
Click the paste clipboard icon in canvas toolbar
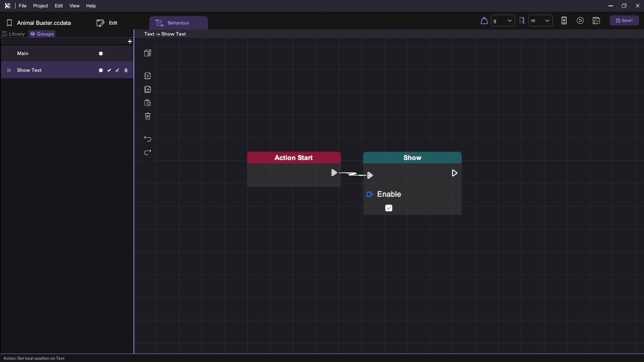[148, 103]
